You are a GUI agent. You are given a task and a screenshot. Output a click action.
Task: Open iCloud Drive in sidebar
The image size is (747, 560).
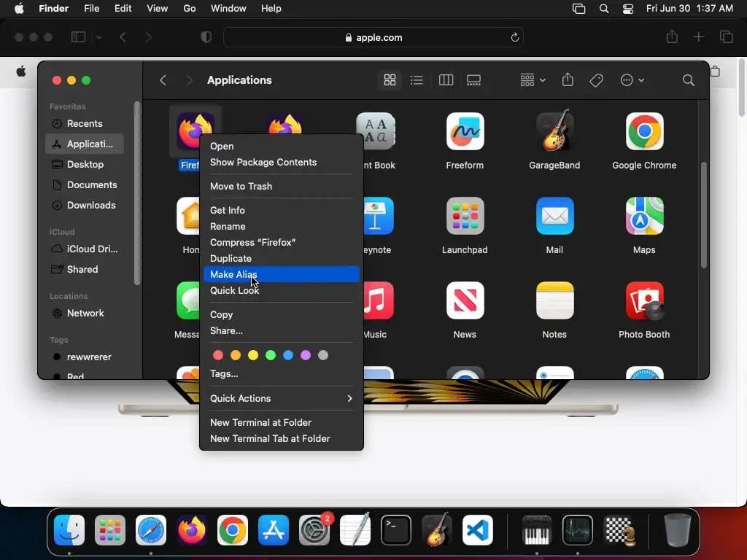pos(85,249)
